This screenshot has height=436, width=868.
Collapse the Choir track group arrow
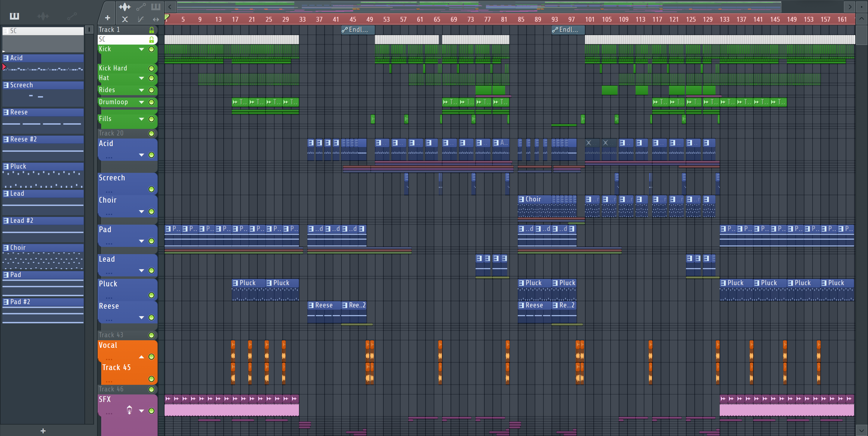[142, 212]
